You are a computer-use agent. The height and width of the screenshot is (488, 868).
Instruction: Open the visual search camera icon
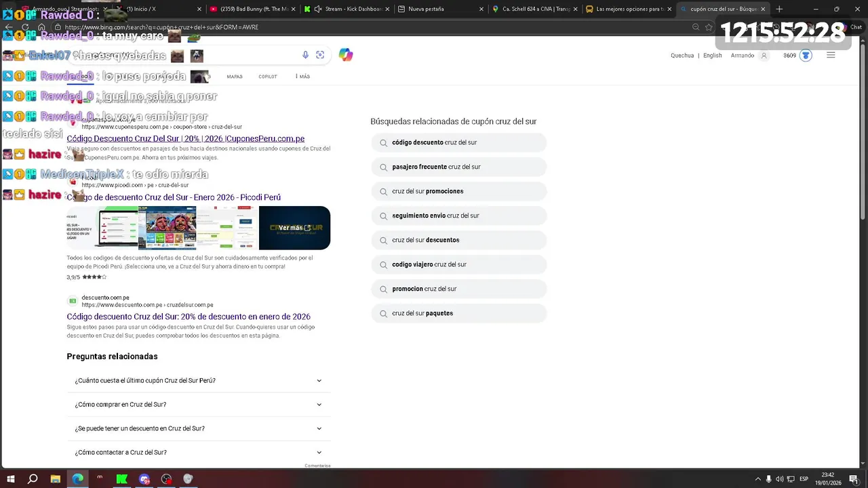[320, 55]
